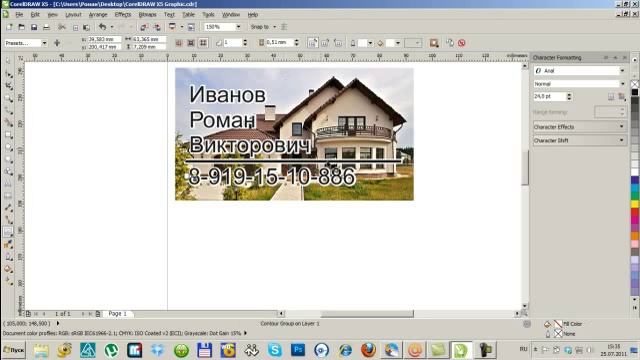Open Skype from the taskbar

[x=275, y=350]
